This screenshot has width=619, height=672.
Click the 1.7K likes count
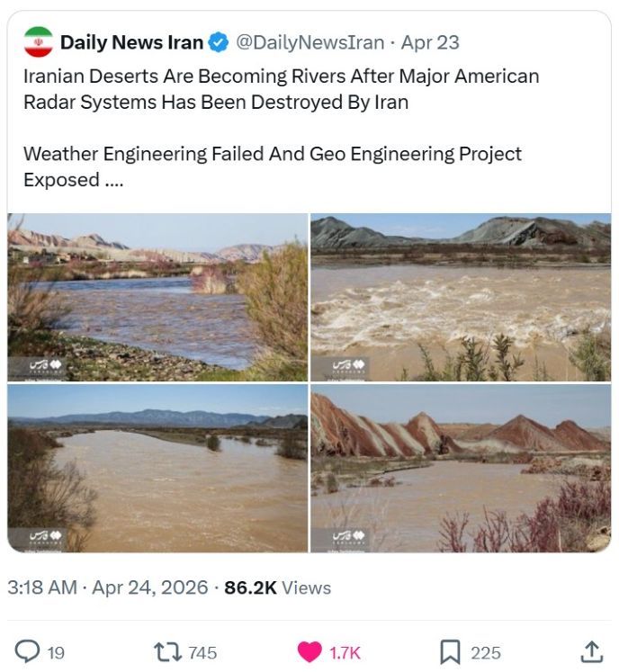click(345, 653)
